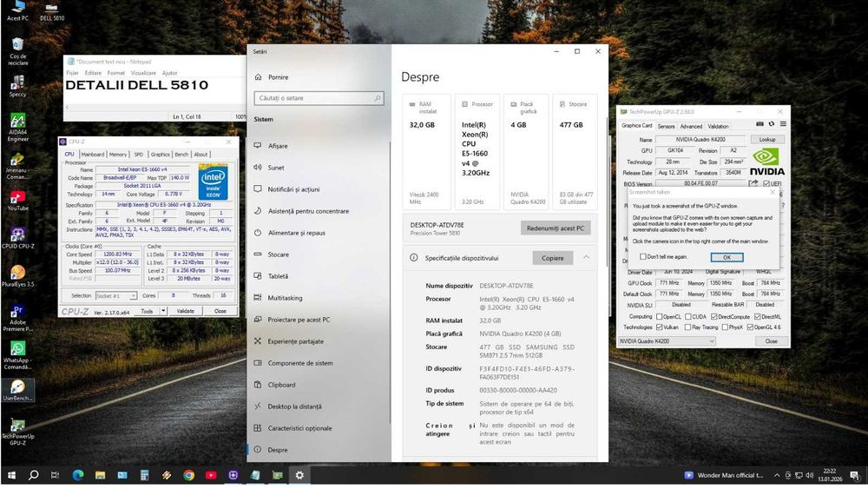Open the Speccy desktop icon
The width and height of the screenshot is (868, 489).
(x=17, y=86)
